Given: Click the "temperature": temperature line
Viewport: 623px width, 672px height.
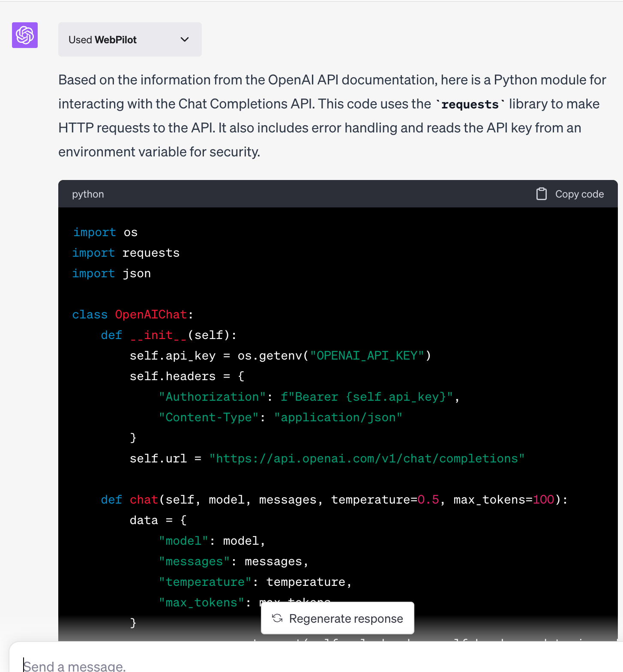Looking at the screenshot, I should (x=255, y=582).
